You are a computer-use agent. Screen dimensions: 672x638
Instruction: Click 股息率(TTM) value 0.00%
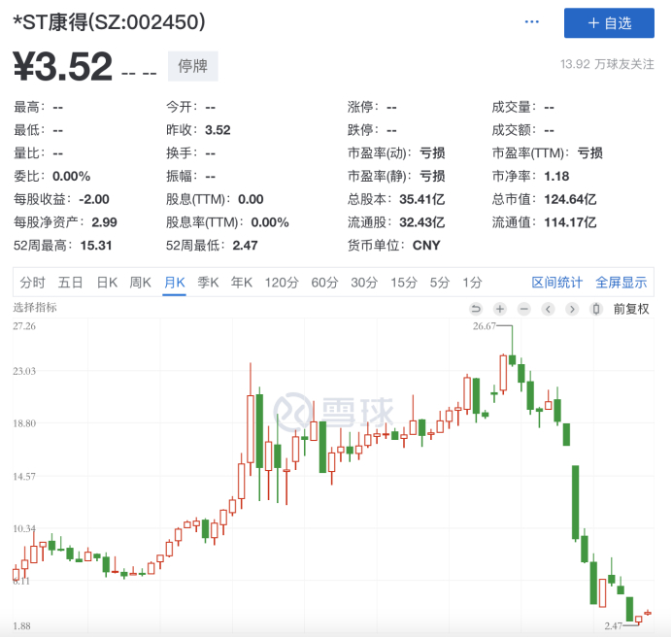click(270, 222)
